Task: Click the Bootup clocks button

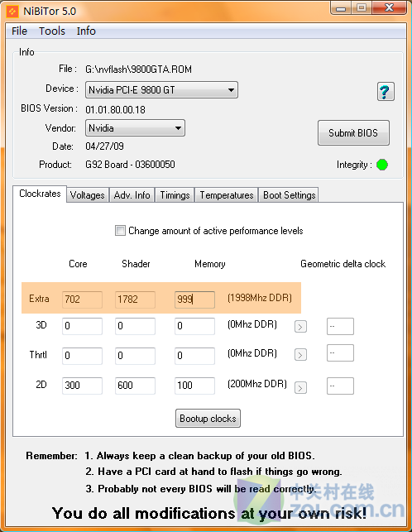Action: 208,419
